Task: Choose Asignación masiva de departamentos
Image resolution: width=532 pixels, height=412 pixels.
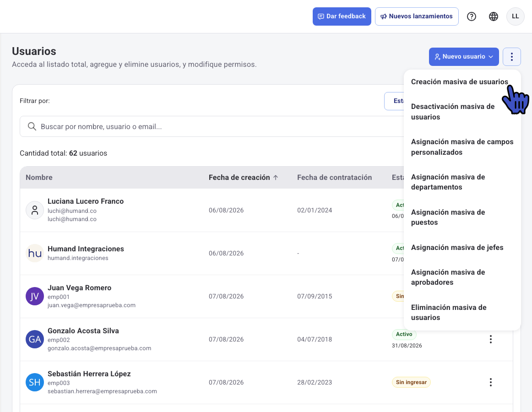Action: pyautogui.click(x=462, y=182)
